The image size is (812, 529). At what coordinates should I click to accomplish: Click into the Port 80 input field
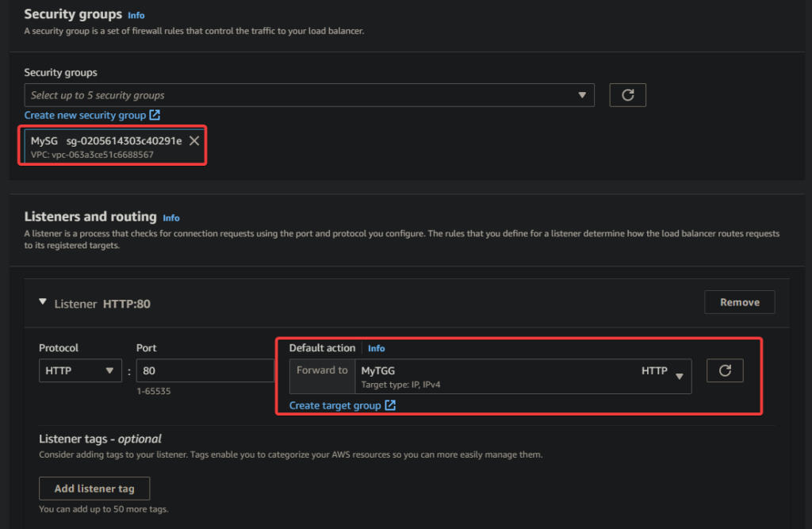[x=205, y=370]
